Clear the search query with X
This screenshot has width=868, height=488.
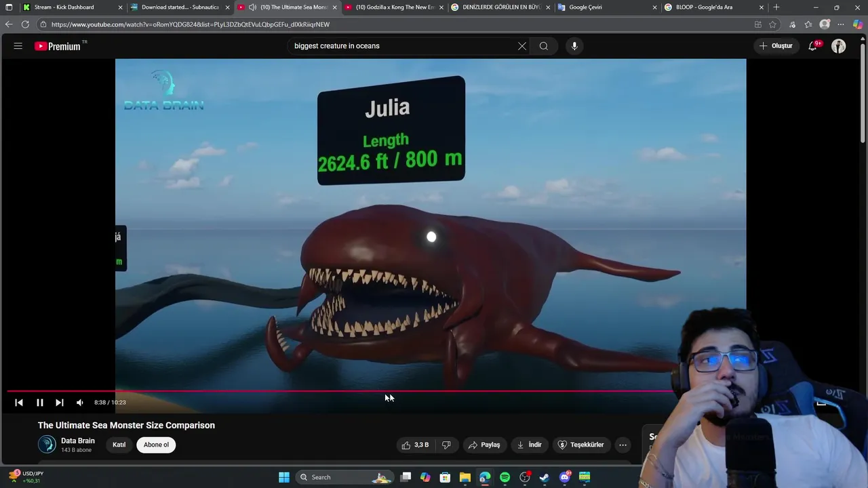pos(522,46)
